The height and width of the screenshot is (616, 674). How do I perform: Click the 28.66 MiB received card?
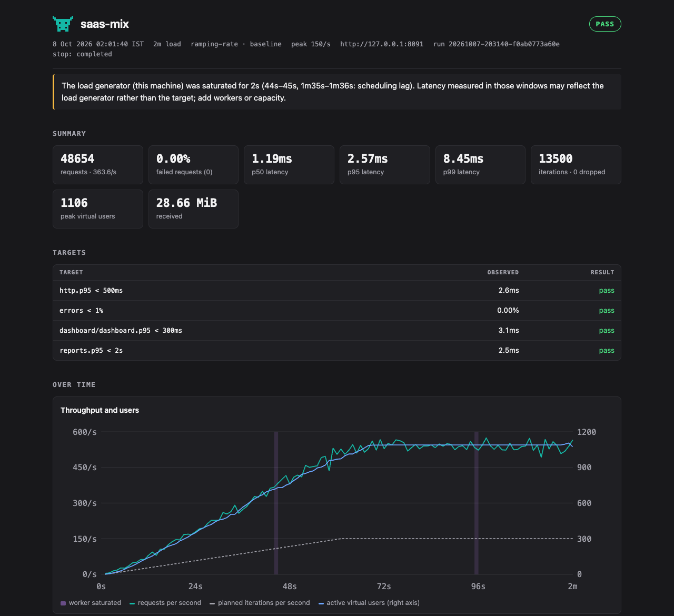[x=193, y=209]
